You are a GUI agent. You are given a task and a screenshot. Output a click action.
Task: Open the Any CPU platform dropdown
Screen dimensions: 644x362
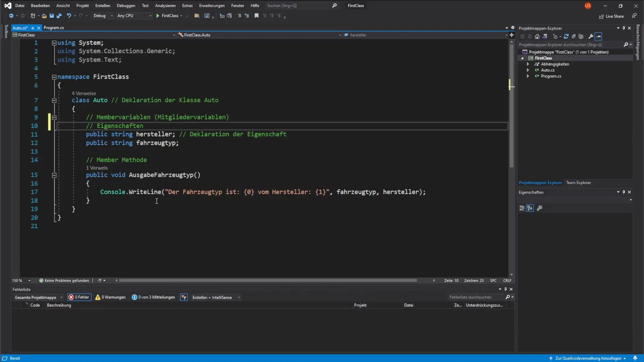[x=134, y=16]
